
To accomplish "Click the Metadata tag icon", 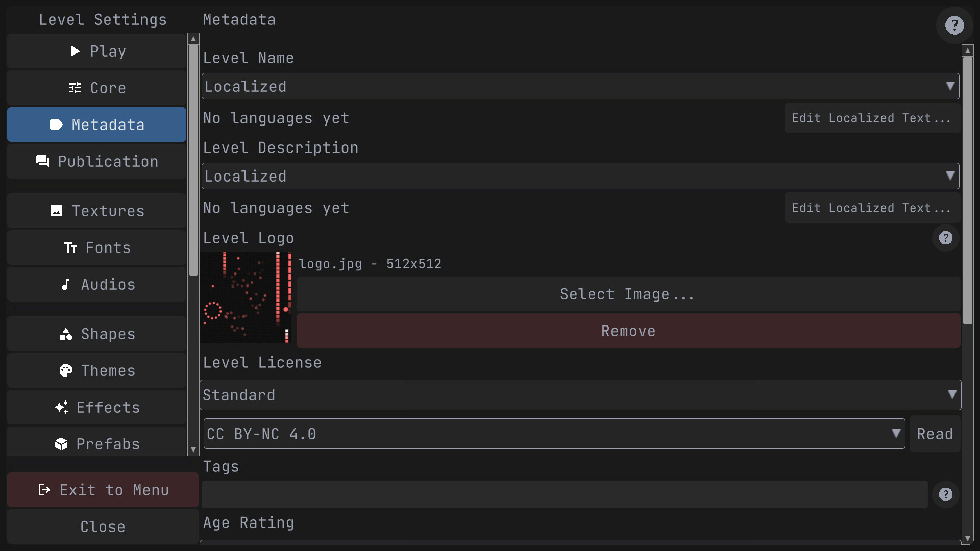I will pyautogui.click(x=56, y=124).
